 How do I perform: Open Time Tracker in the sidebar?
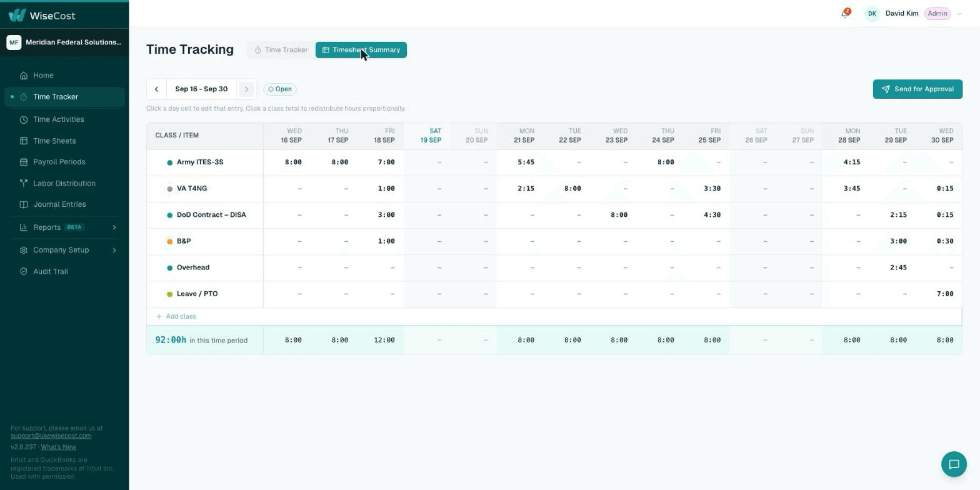click(64, 97)
